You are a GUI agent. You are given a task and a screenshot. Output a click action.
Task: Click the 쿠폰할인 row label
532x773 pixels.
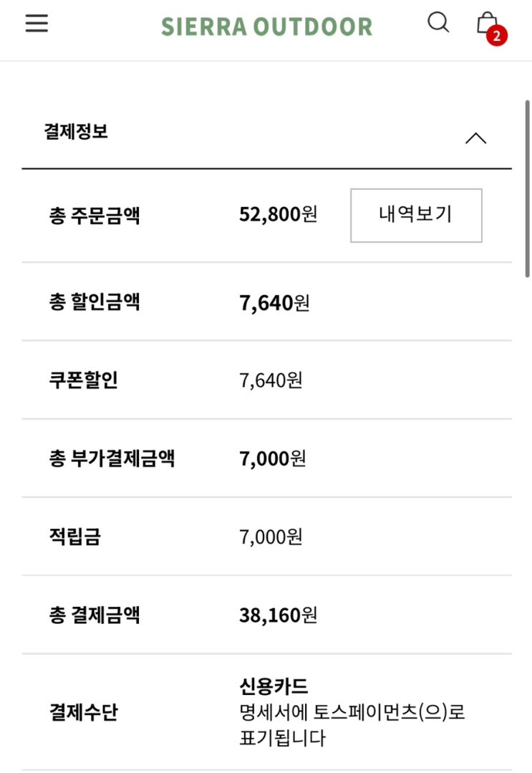coord(83,380)
